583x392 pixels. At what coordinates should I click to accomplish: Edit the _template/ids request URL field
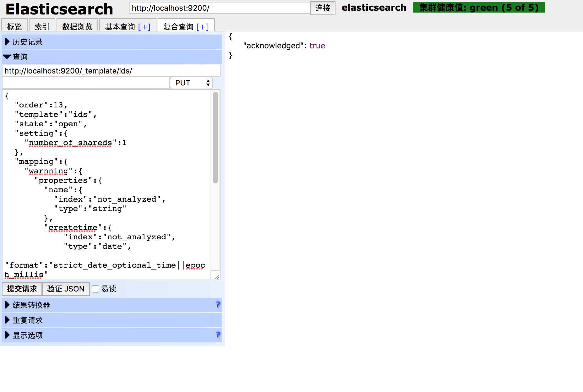[111, 71]
